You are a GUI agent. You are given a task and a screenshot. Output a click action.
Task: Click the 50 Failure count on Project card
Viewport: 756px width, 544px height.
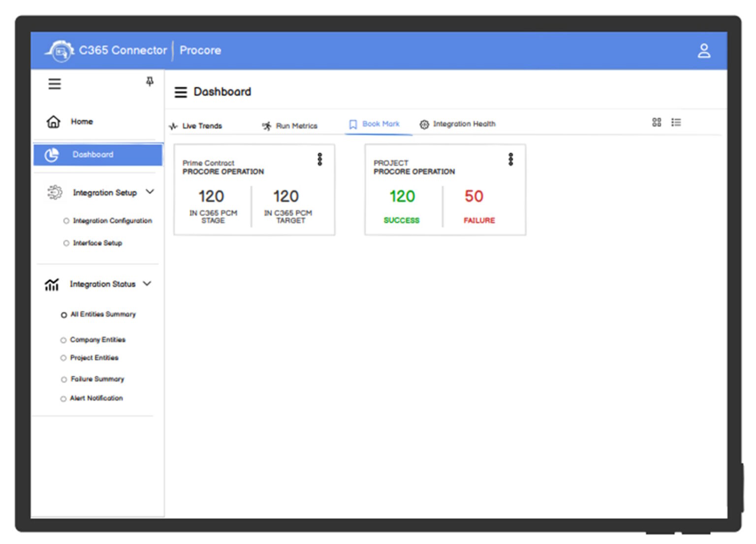pos(473,196)
